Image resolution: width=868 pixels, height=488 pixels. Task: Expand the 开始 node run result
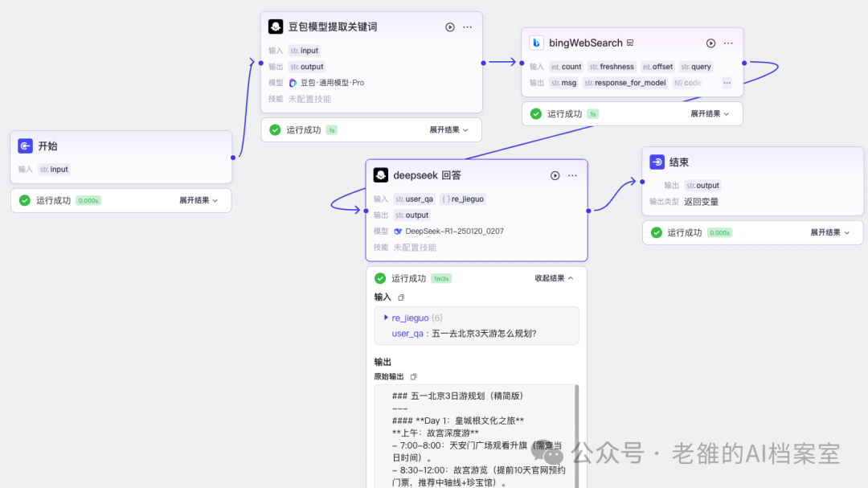[199, 200]
